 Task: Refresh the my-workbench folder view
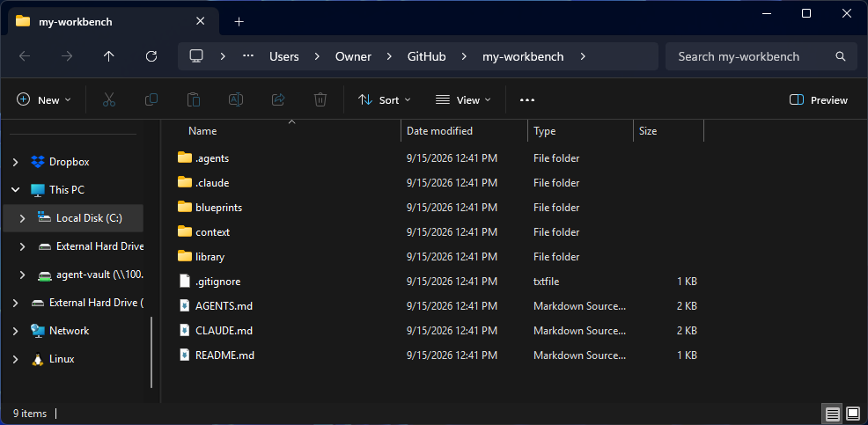[x=151, y=56]
